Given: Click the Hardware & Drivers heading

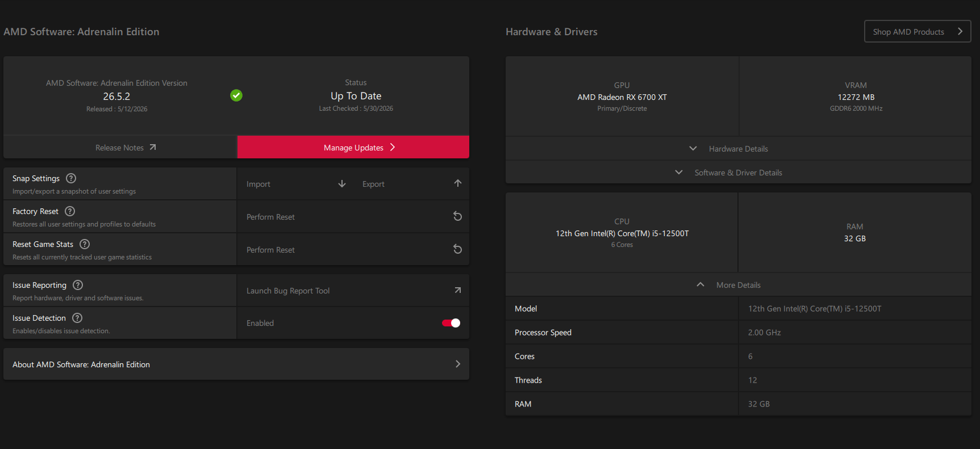Looking at the screenshot, I should click(x=551, y=32).
